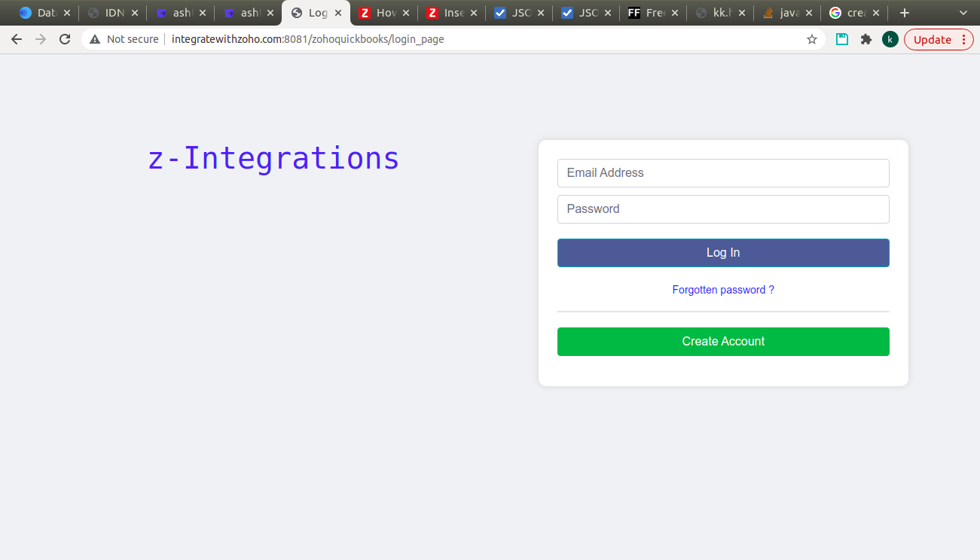
Task: Click the z-Integrations heading
Action: tap(273, 158)
